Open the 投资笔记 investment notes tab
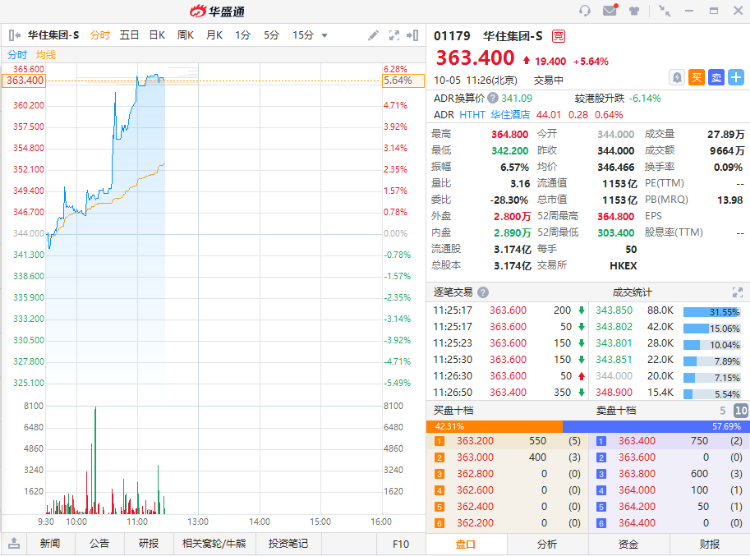Image resolution: width=750 pixels, height=556 pixels. click(288, 544)
